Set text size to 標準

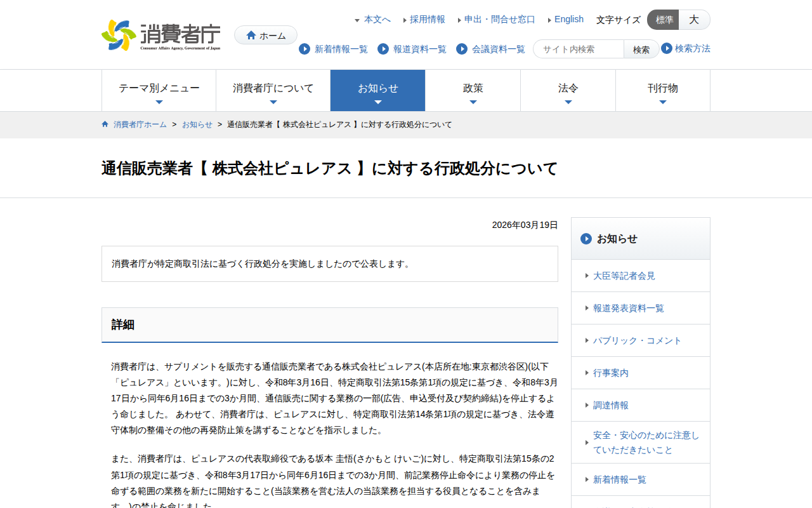click(x=664, y=20)
